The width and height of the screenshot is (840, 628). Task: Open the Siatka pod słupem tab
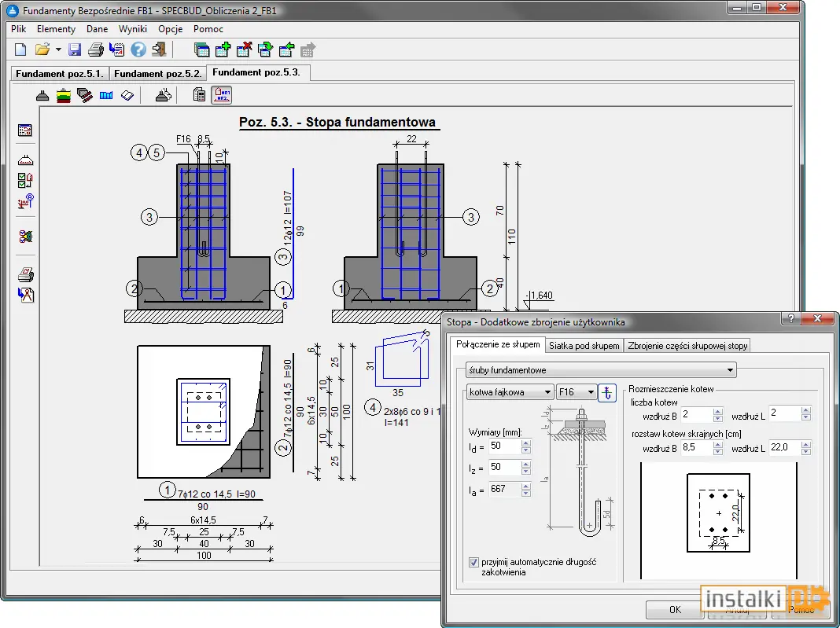[x=584, y=346]
